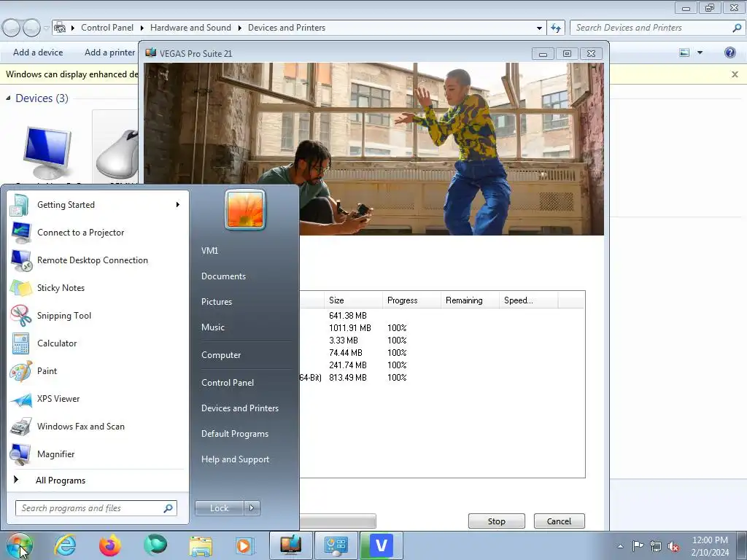This screenshot has width=747, height=560.
Task: Click Hardware and Sound breadcrumb
Action: (190, 28)
